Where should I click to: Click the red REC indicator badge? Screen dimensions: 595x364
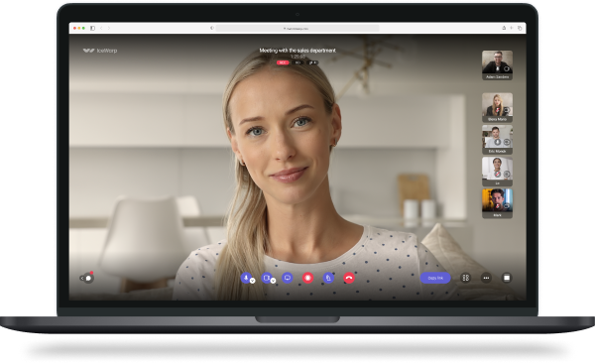click(x=283, y=62)
